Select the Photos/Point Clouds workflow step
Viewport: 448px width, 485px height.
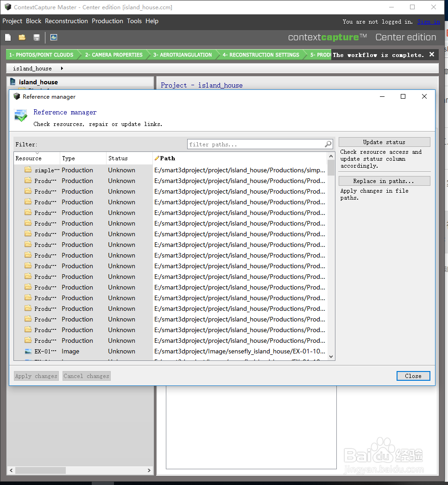[41, 55]
